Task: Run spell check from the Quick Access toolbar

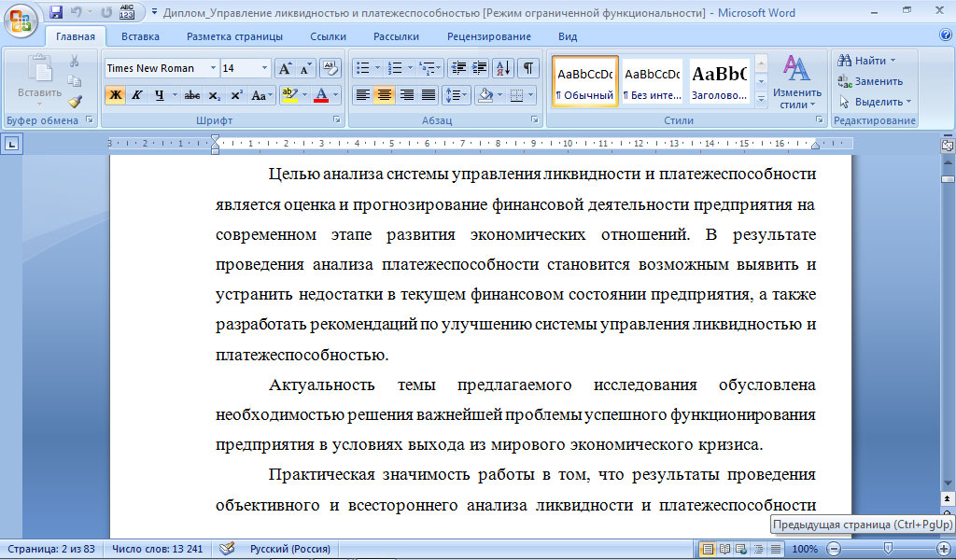Action: [127, 11]
